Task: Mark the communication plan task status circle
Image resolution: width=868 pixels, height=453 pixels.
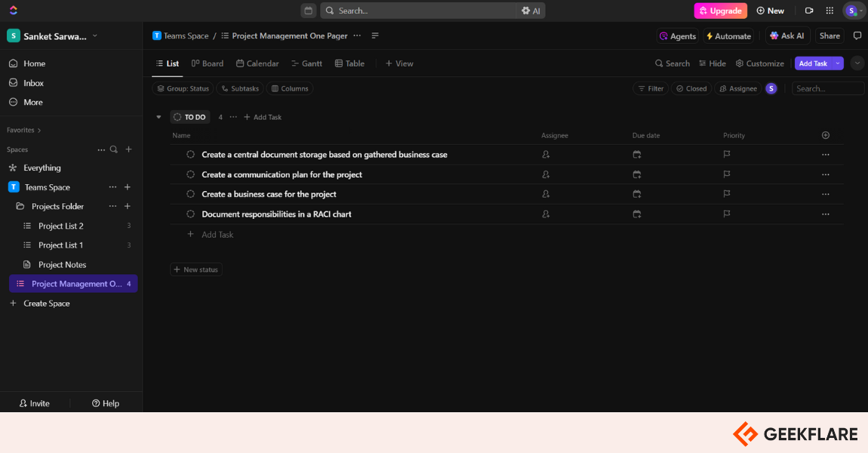Action: 191,174
